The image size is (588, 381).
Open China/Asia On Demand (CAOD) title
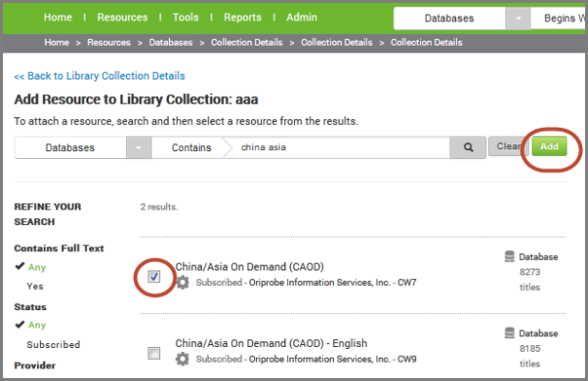(249, 267)
